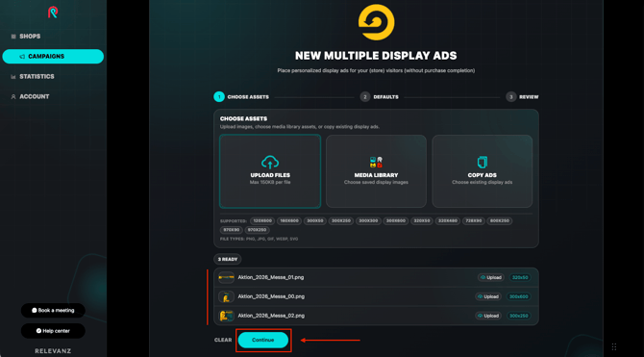Open the Help center
This screenshot has width=644, height=357.
click(x=53, y=331)
